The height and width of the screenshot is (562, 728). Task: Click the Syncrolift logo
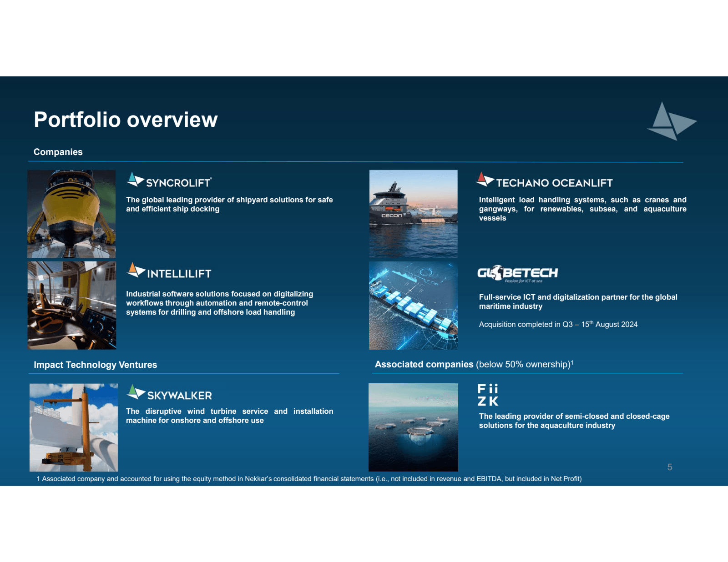(169, 180)
